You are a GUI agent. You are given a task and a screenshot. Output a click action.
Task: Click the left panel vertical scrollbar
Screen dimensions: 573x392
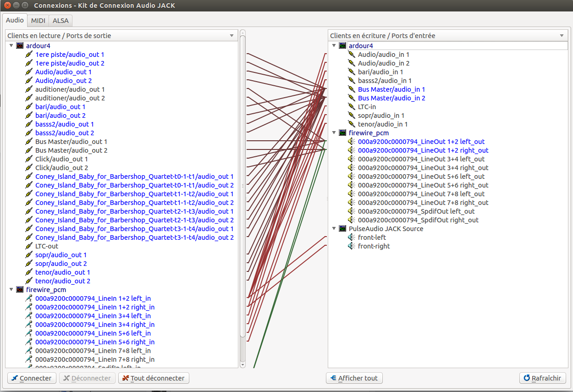[x=242, y=183]
